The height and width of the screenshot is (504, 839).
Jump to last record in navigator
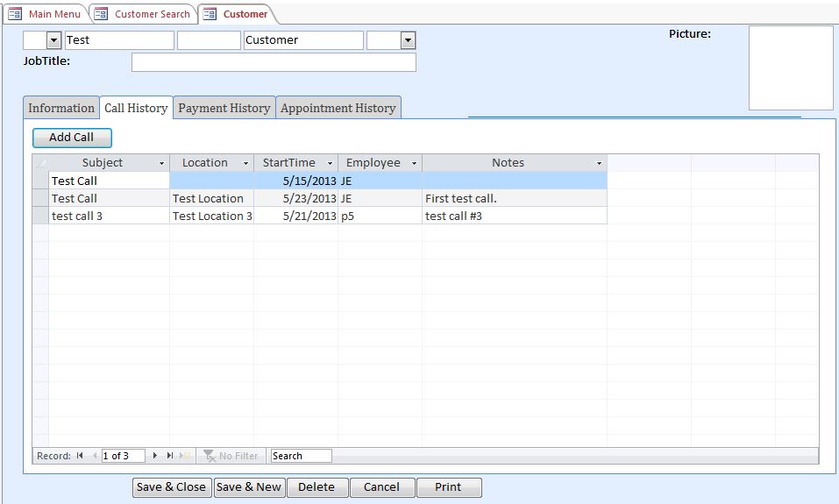click(x=170, y=456)
